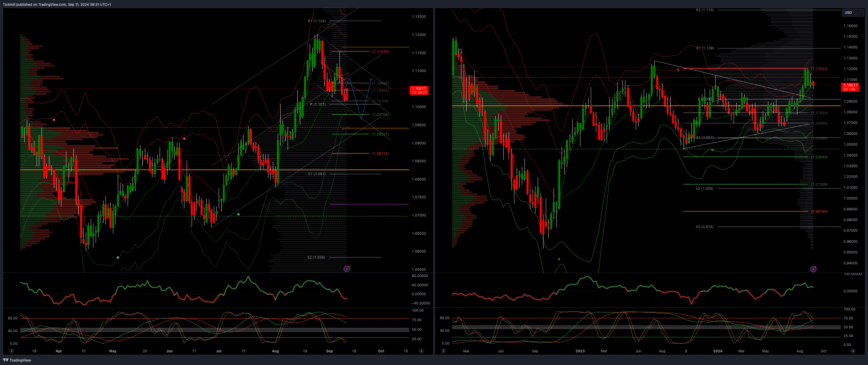868x365 pixels.
Task: Select the 1.10517 price label with 2d 14h countdown
Action: [850, 87]
